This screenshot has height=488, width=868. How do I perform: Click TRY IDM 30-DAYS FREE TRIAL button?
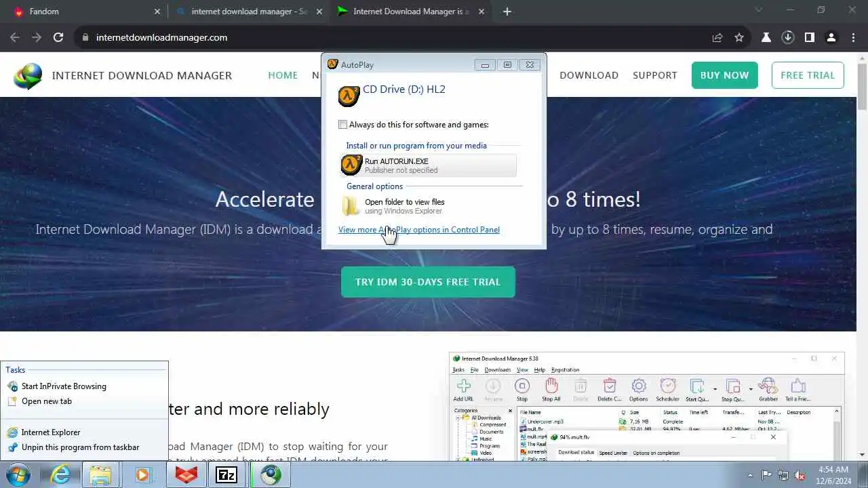click(428, 282)
